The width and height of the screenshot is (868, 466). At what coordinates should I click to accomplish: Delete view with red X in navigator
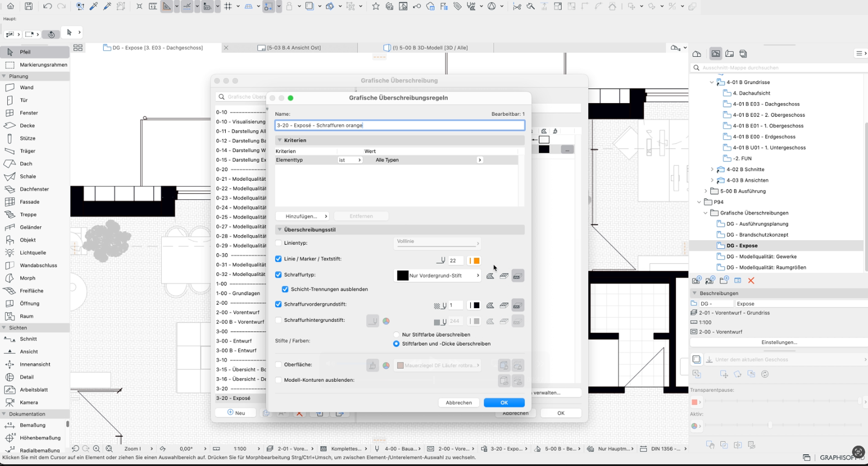[x=751, y=281]
